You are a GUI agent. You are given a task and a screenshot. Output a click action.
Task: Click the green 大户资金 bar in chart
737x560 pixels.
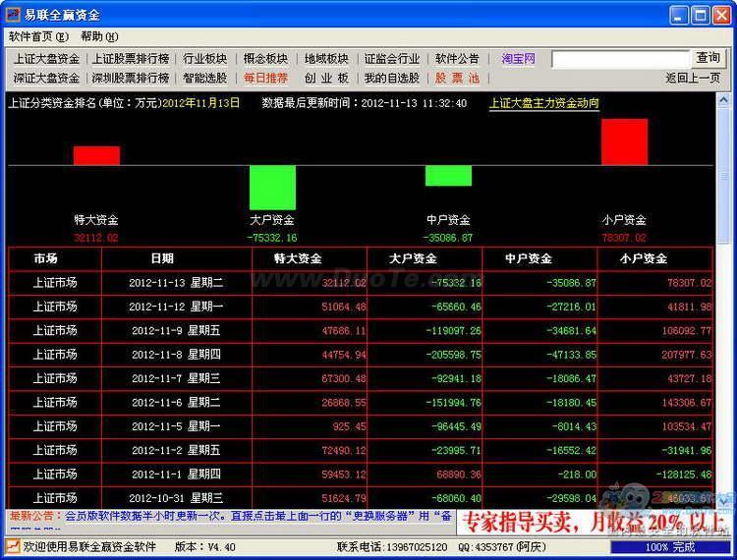click(272, 188)
